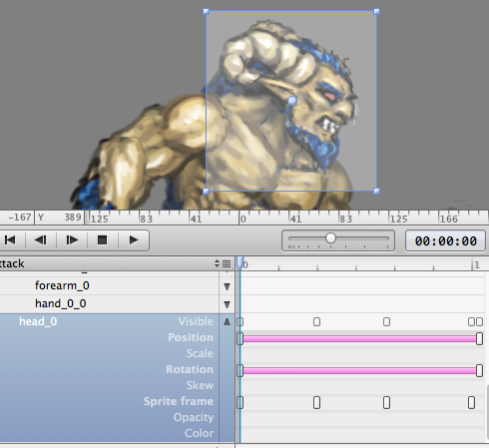The width and height of the screenshot is (489, 448).
Task: Click the 00:00:00 timecode display
Action: [445, 240]
